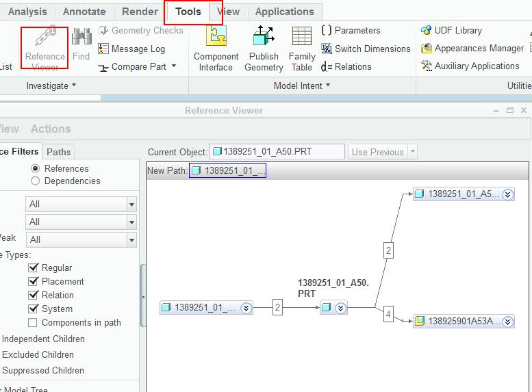This screenshot has width=532, height=392.
Task: Open the Paths tab
Action: (x=58, y=152)
